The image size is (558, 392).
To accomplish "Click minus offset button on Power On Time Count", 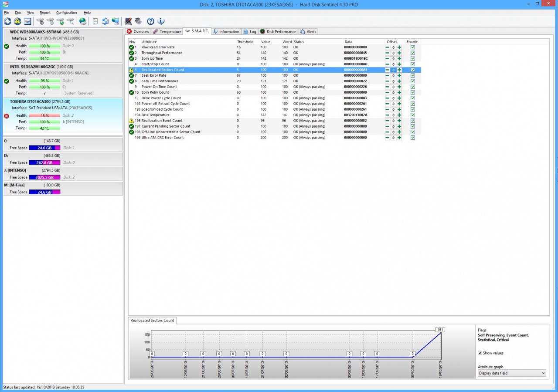I will pyautogui.click(x=387, y=87).
